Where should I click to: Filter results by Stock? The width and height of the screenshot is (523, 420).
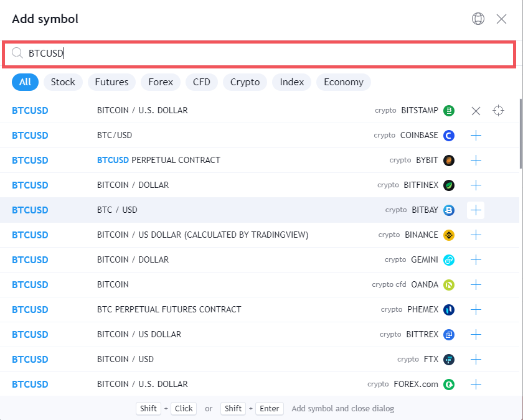(63, 82)
